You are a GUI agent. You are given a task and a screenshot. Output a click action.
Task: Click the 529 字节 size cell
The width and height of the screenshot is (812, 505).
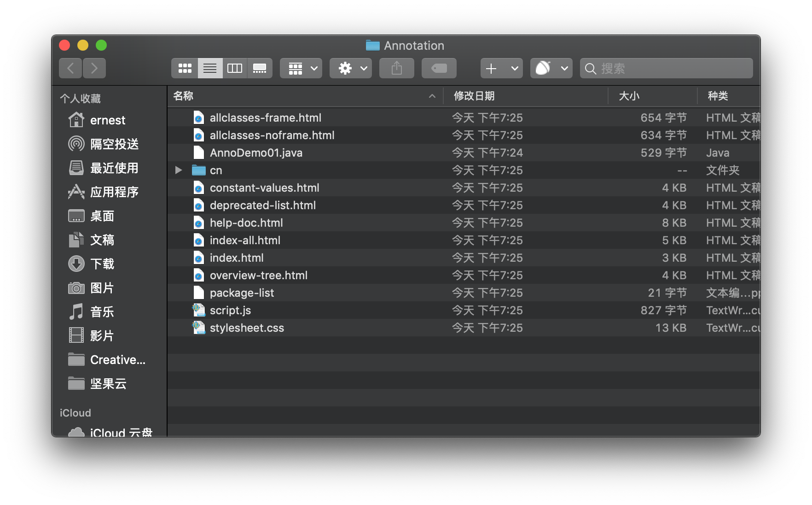click(x=664, y=153)
